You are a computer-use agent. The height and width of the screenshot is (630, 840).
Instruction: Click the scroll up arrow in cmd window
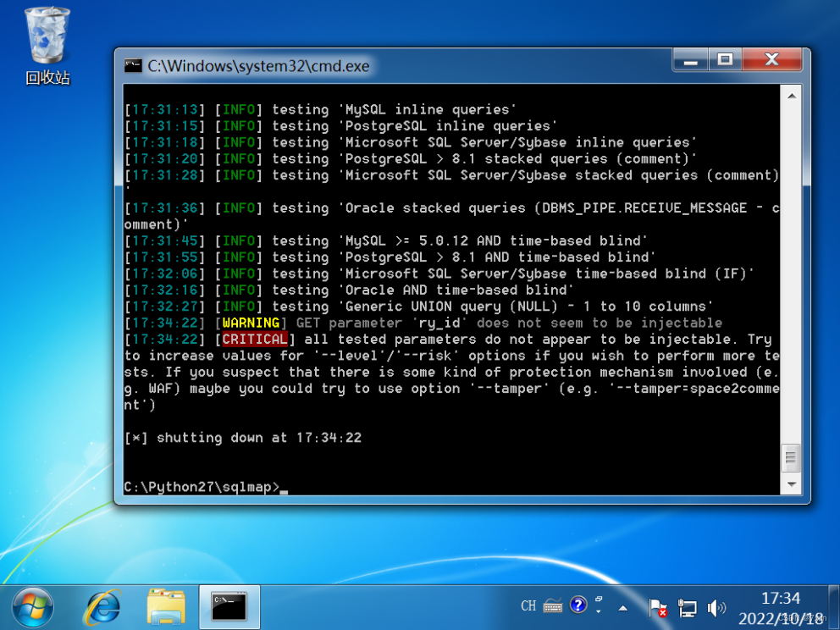(x=791, y=97)
